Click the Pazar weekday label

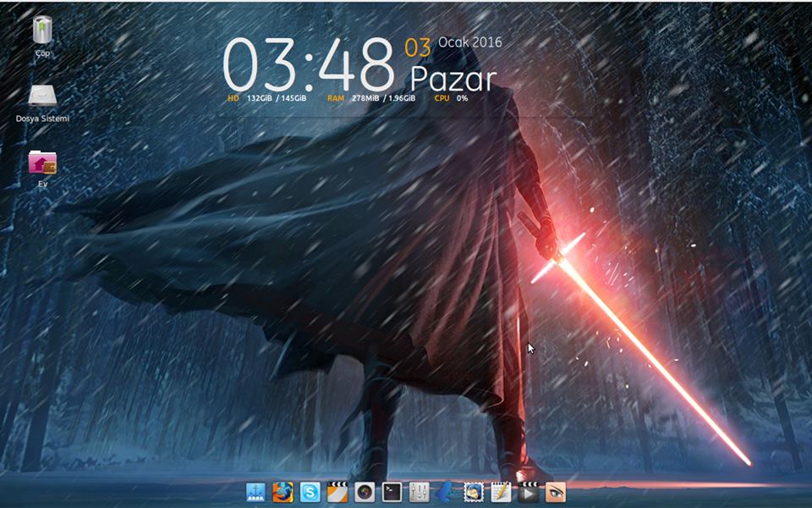(x=453, y=79)
